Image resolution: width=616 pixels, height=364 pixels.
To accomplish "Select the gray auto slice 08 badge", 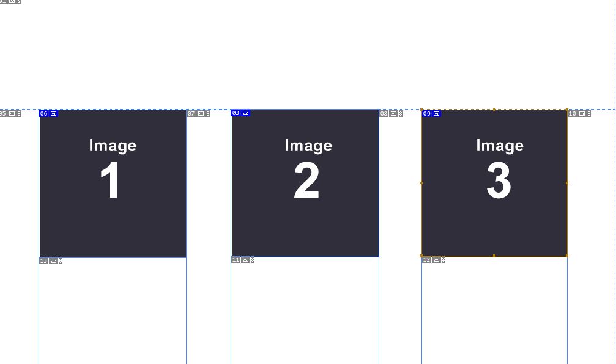I will [391, 114].
